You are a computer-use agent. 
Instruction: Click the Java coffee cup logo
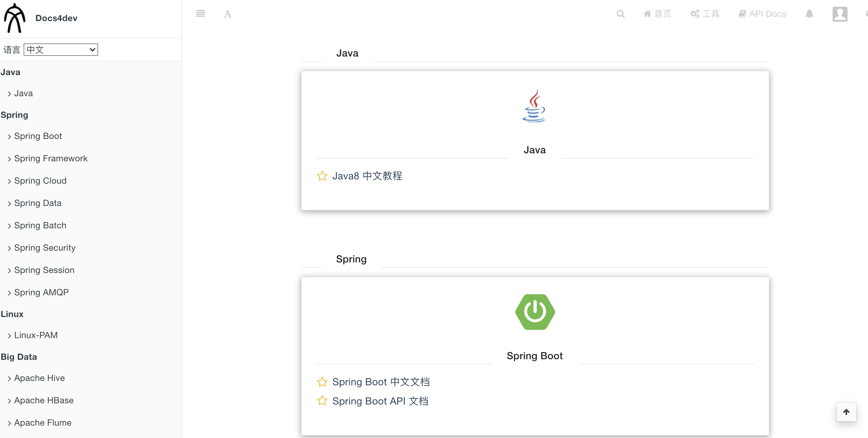tap(534, 106)
